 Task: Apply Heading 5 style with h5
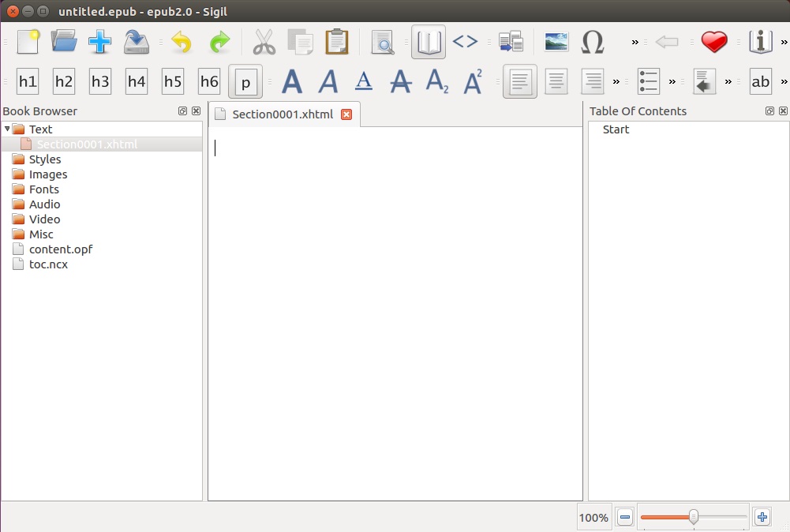click(173, 81)
